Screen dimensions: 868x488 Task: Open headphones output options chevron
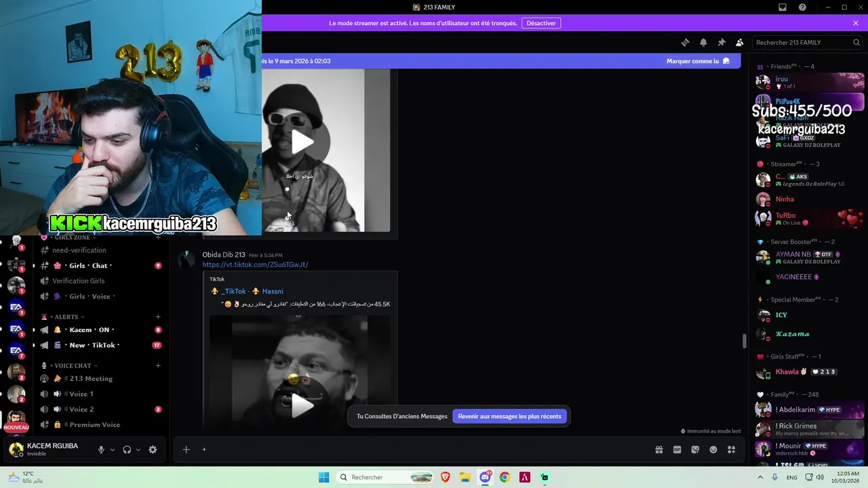[x=138, y=449]
